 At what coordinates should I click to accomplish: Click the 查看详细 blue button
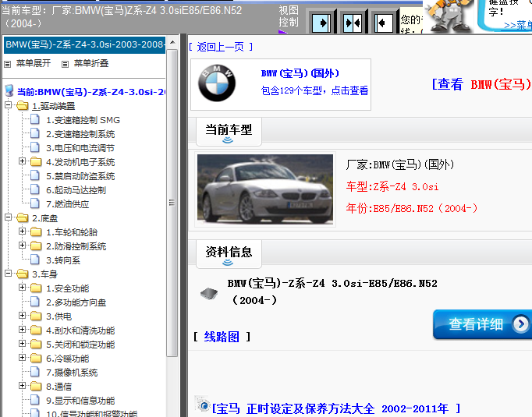coord(482,324)
